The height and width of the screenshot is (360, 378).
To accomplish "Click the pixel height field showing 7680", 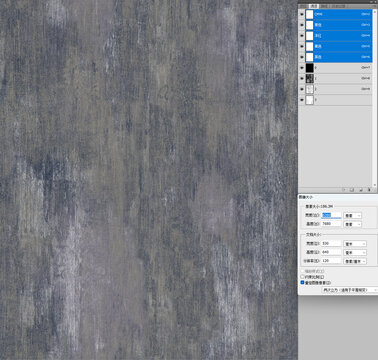I will click(331, 224).
